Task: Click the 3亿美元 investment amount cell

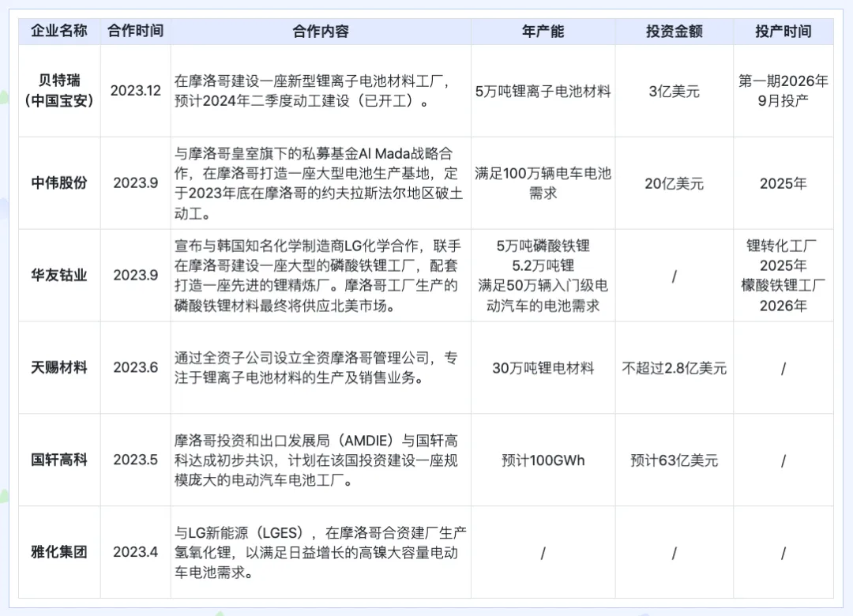Action: click(674, 91)
